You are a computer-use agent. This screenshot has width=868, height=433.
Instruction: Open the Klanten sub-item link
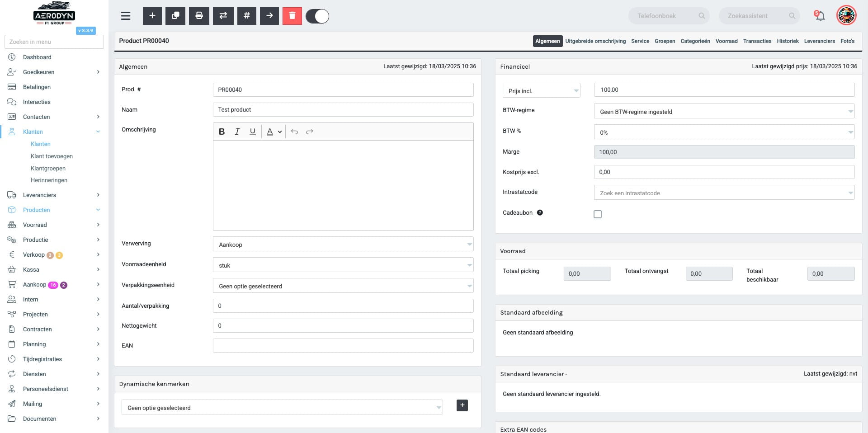(40, 144)
